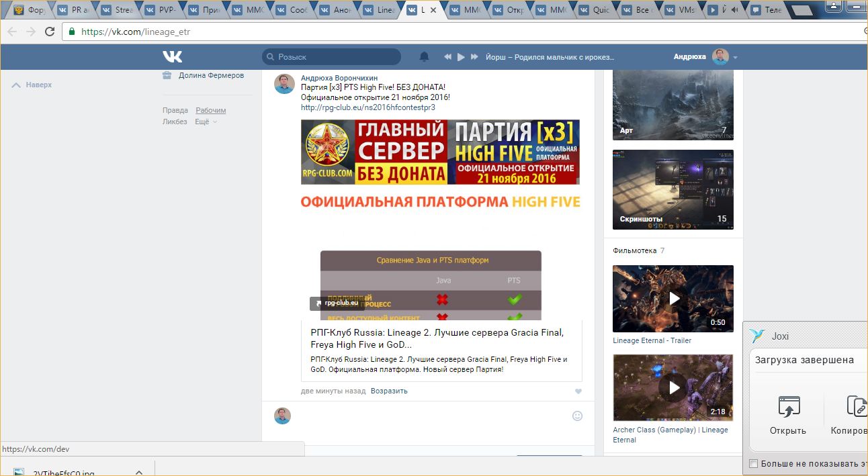Expand the Ещё footer menu
This screenshot has height=476, width=868.
coord(206,122)
